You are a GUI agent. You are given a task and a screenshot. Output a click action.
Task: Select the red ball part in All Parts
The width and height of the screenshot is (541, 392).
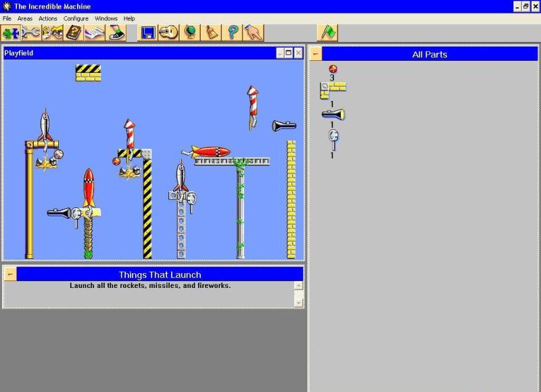click(x=332, y=69)
